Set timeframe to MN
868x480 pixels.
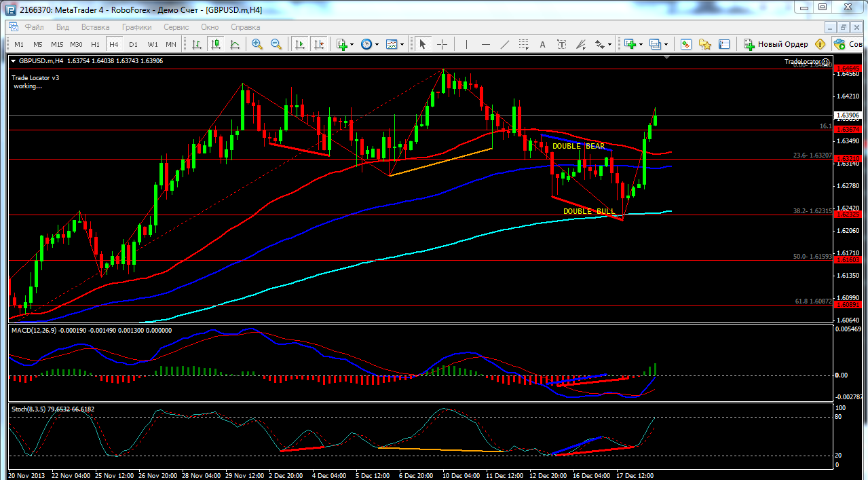tap(171, 44)
